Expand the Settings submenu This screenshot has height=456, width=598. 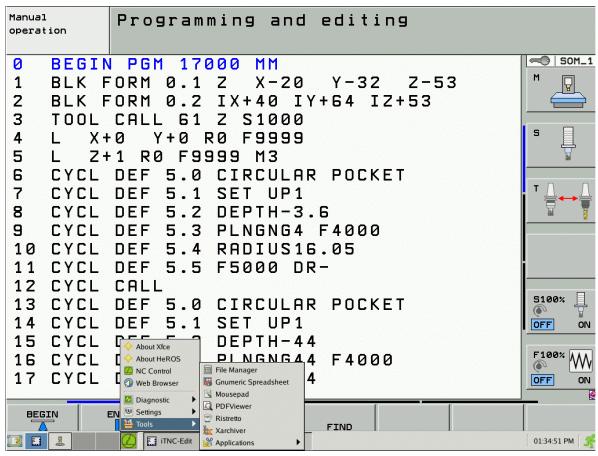[160, 412]
